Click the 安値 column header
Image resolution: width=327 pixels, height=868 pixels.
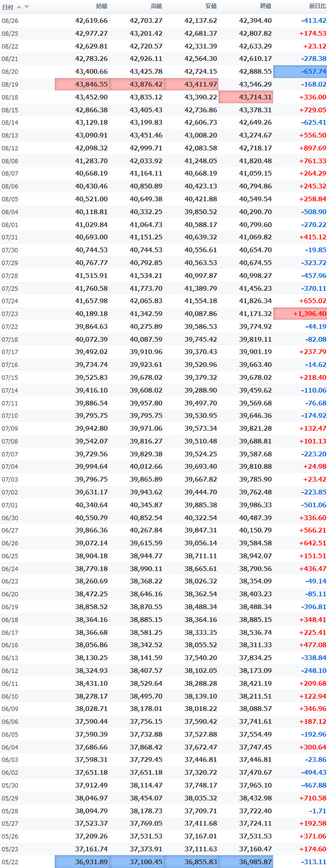pyautogui.click(x=211, y=6)
